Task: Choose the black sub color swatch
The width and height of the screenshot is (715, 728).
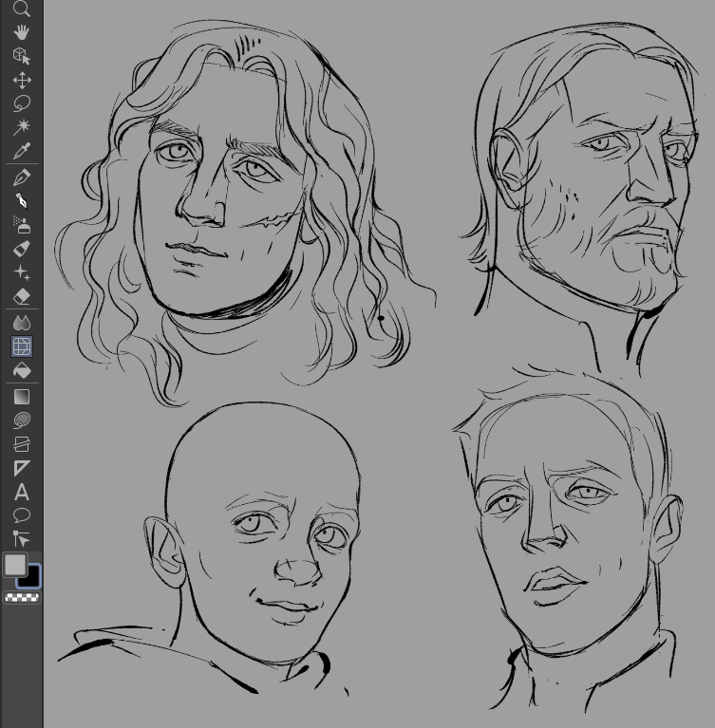Action: [x=32, y=578]
